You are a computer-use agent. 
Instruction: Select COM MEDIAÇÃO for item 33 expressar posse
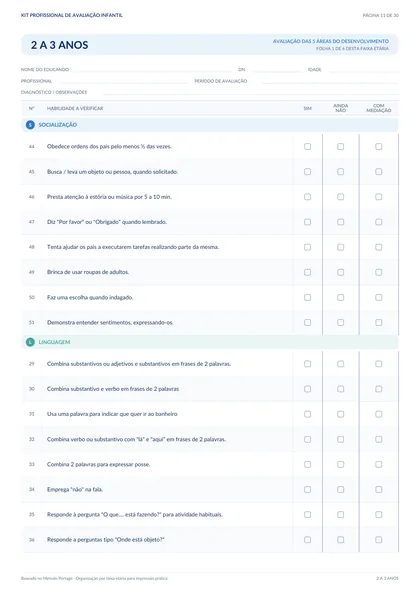pyautogui.click(x=379, y=464)
